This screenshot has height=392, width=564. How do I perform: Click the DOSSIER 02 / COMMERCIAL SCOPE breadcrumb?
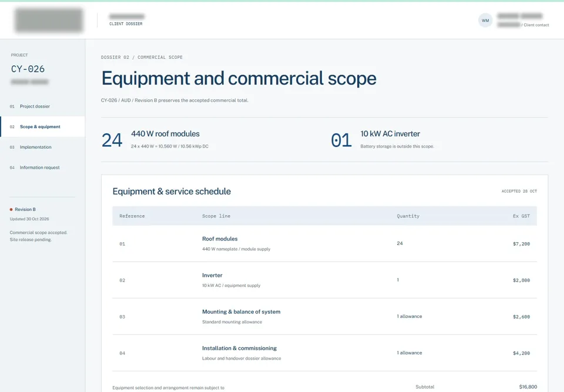(142, 57)
